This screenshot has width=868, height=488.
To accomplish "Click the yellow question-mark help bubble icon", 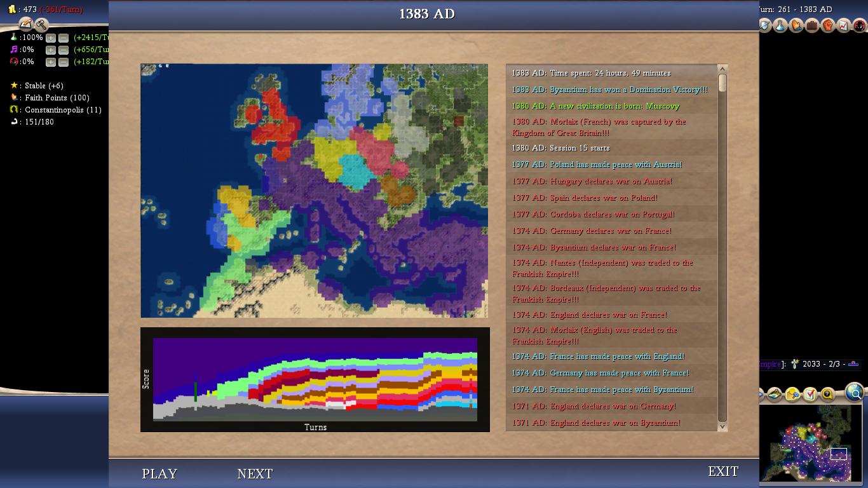I will 827,395.
